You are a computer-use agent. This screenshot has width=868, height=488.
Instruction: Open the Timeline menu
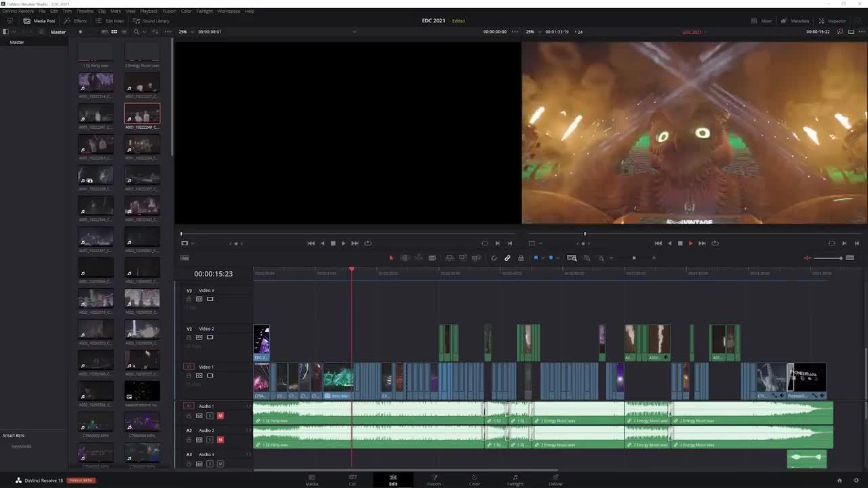pos(85,11)
